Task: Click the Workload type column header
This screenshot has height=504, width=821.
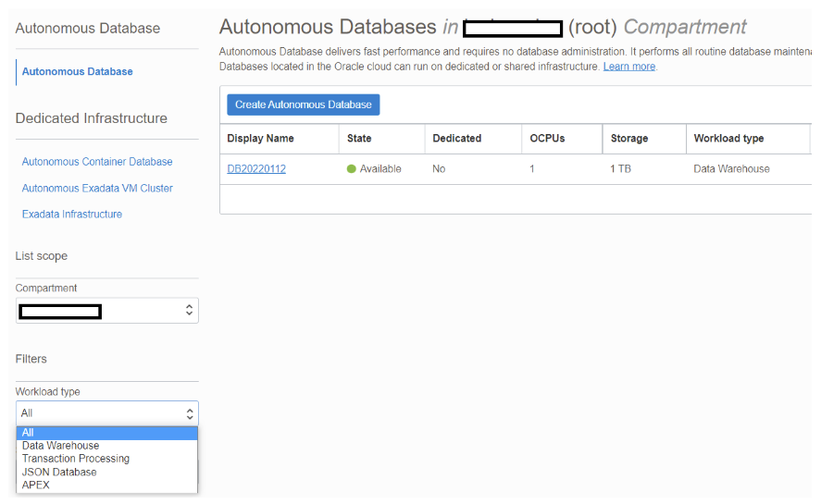Action: (728, 139)
